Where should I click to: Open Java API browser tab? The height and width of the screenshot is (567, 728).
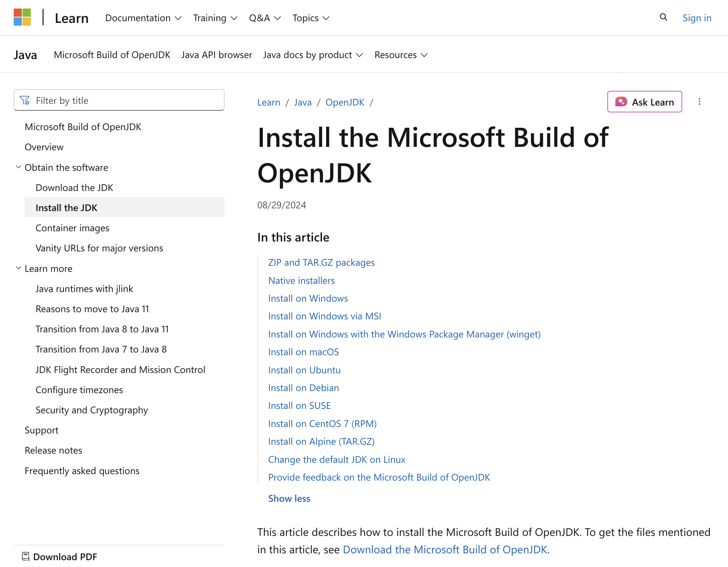[x=216, y=55]
